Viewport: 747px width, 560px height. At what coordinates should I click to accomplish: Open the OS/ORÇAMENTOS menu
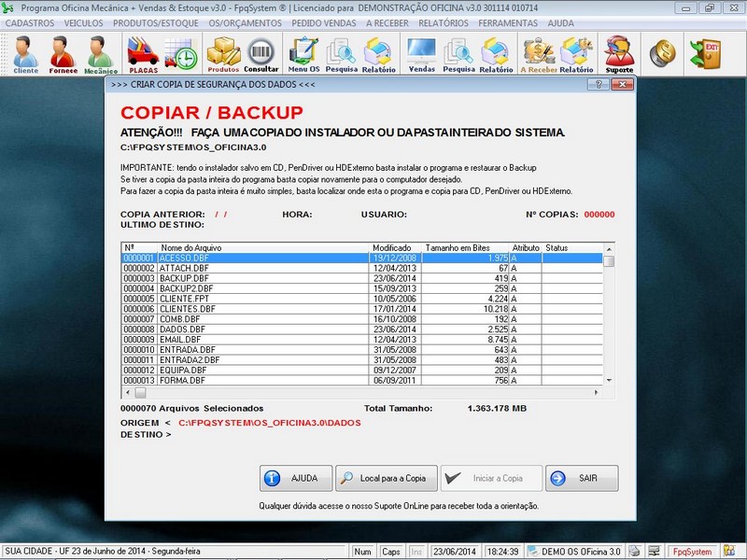[246, 23]
